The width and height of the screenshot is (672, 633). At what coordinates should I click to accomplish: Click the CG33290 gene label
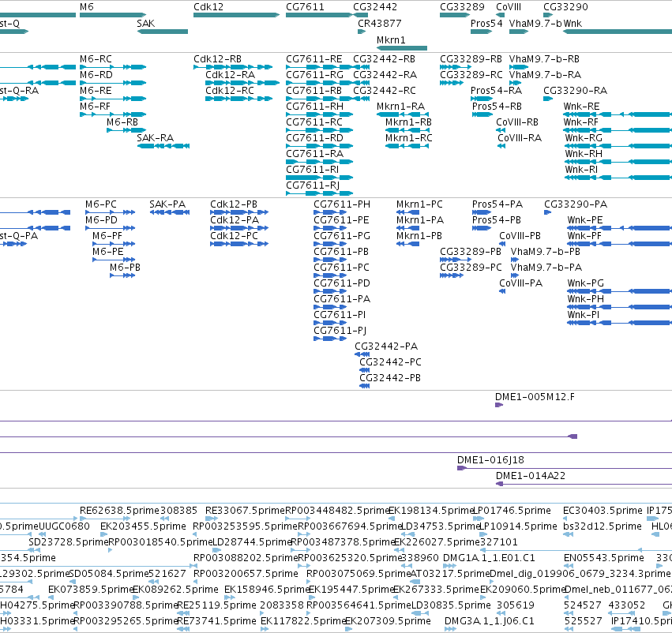pyautogui.click(x=565, y=7)
